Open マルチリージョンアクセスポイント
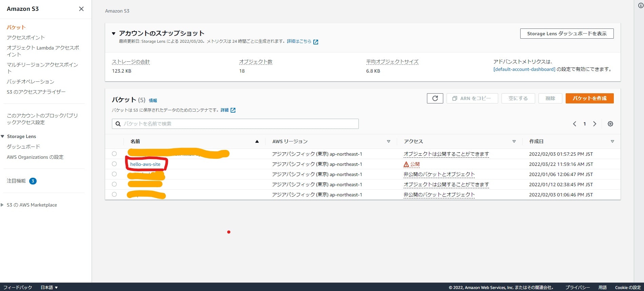This screenshot has height=291, width=644. (42, 68)
